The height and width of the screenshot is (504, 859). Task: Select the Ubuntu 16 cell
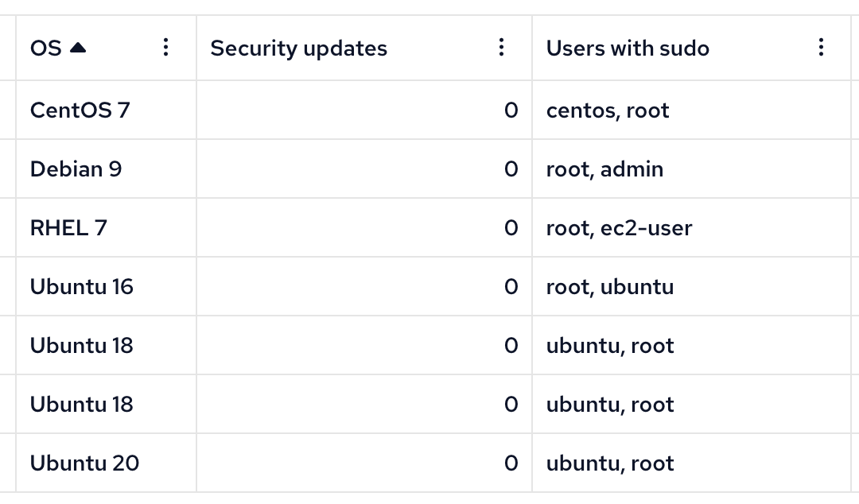(107, 286)
